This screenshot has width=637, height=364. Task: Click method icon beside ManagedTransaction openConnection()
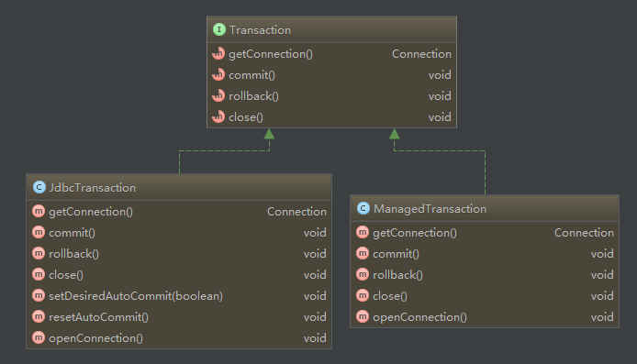click(x=363, y=316)
